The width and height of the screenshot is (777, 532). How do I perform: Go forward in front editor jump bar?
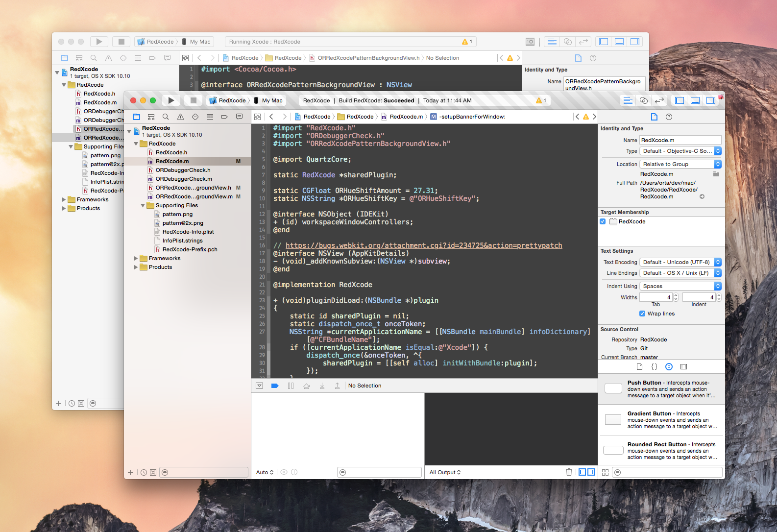tap(285, 117)
